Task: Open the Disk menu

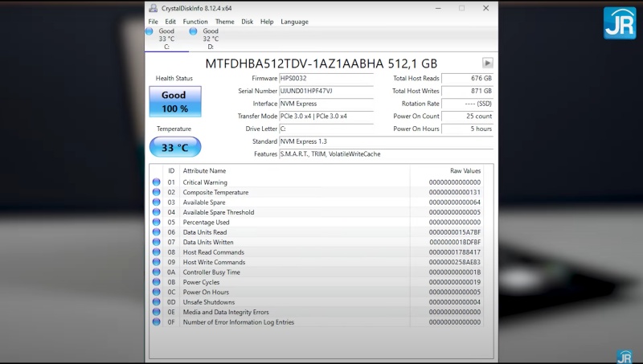Action: [x=248, y=22]
